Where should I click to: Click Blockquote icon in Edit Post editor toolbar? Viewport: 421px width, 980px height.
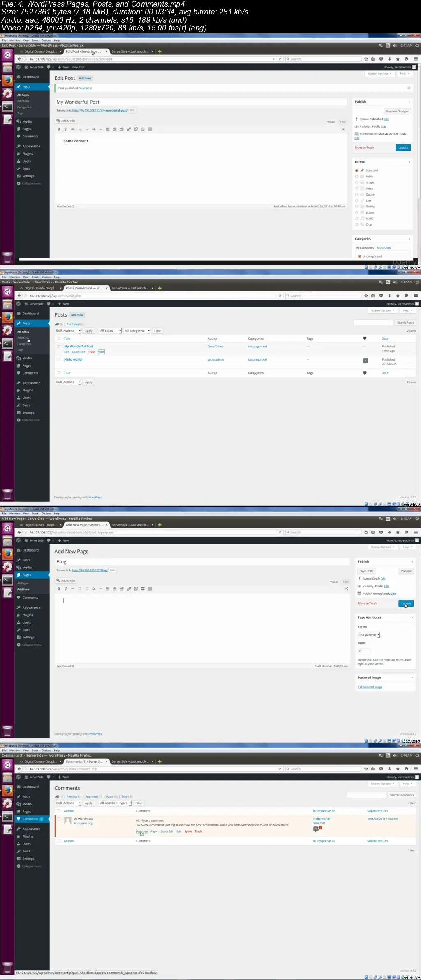click(x=94, y=129)
